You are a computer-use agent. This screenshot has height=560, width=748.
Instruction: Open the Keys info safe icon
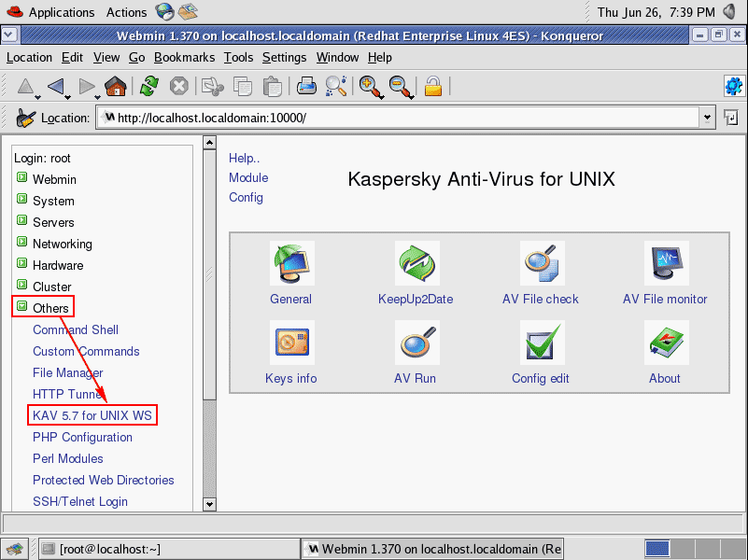point(291,343)
